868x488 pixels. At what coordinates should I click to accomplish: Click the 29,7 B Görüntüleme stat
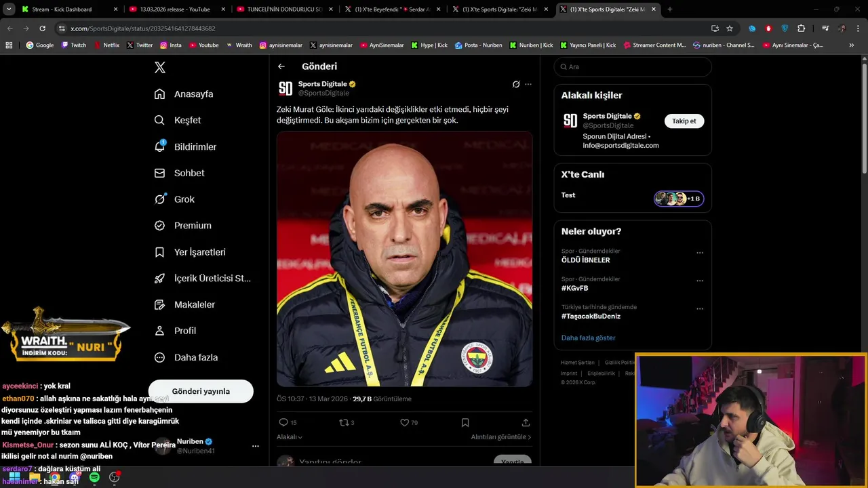pyautogui.click(x=382, y=399)
